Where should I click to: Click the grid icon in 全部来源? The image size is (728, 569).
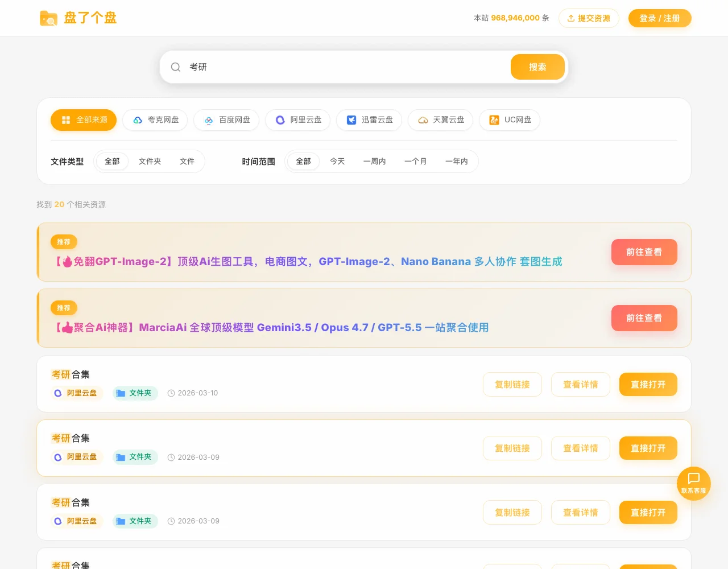tap(66, 120)
